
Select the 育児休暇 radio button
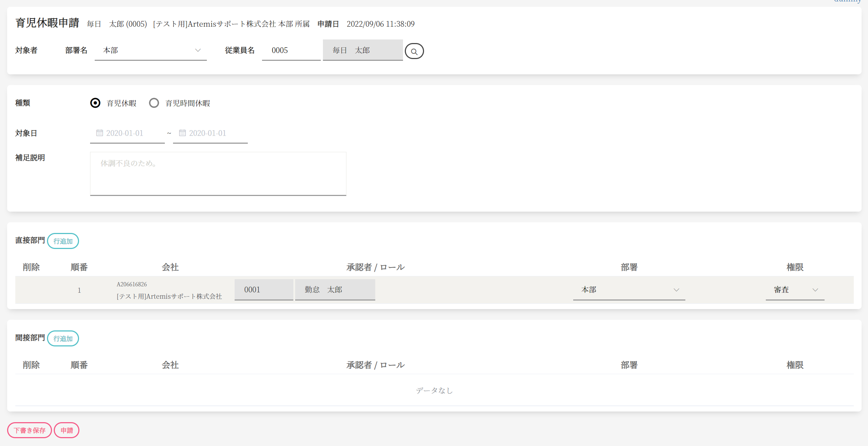95,103
